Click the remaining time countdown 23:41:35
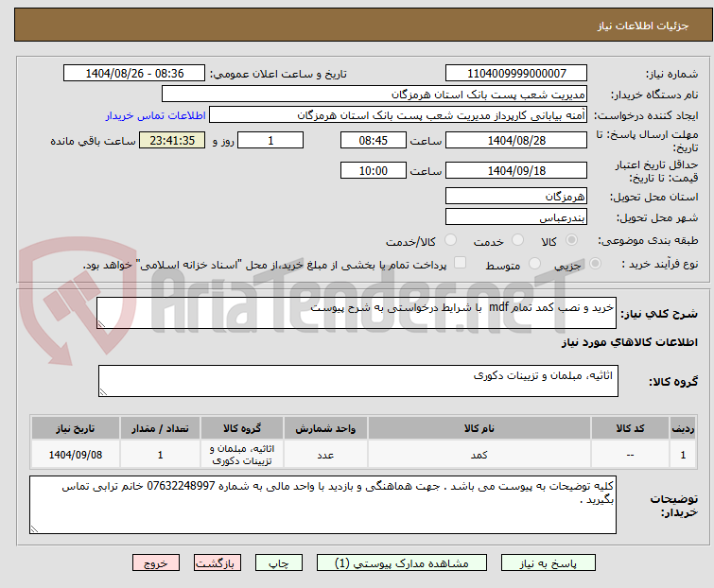 [172, 140]
